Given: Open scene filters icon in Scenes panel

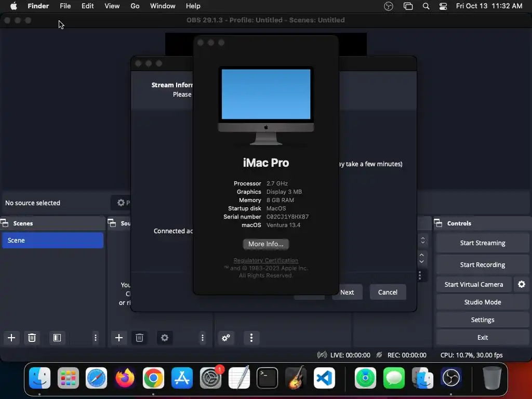Looking at the screenshot, I should coord(57,338).
